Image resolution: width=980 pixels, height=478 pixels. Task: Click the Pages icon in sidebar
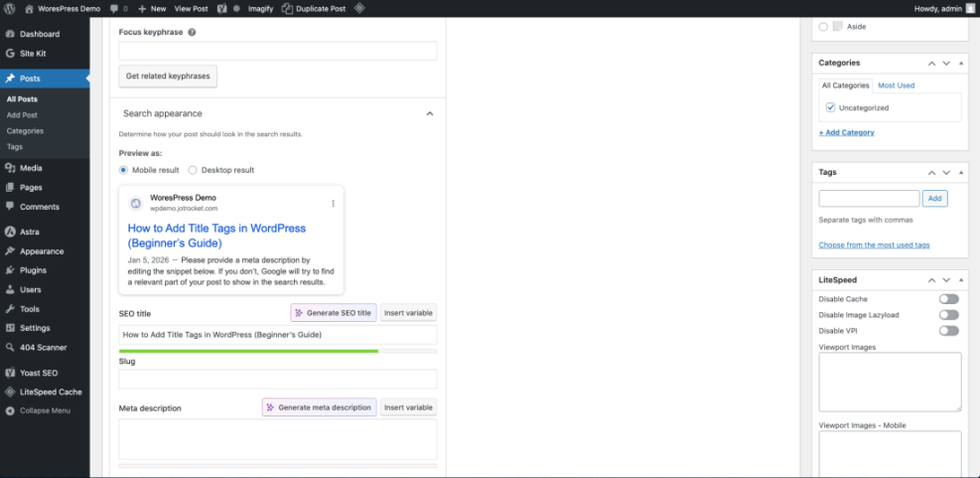(10, 187)
